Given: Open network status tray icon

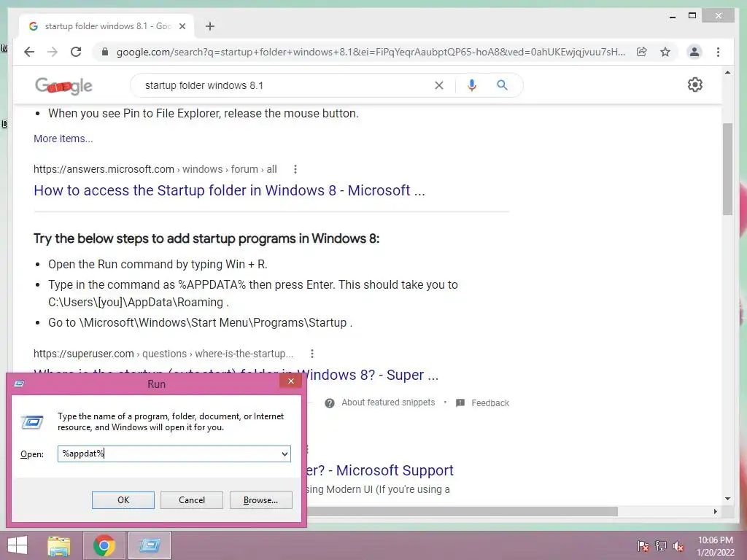Looking at the screenshot, I should pos(661,546).
